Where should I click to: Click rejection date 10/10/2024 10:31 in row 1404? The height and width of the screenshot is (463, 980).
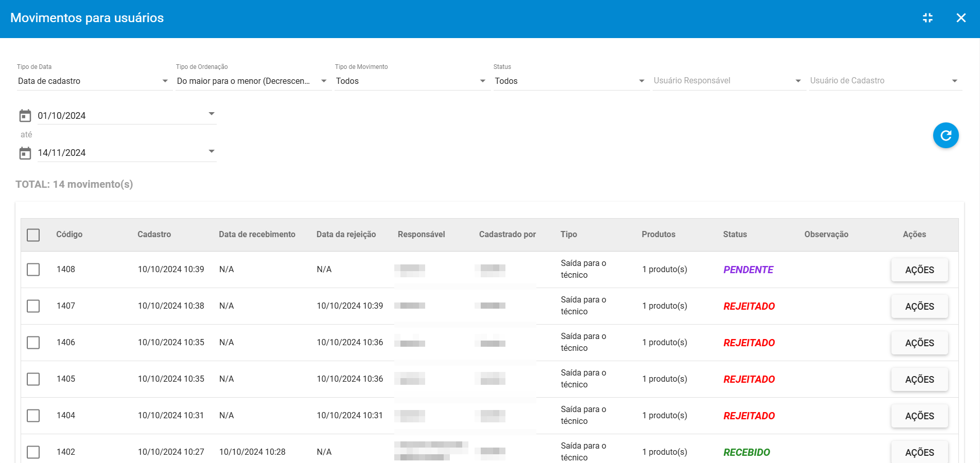tap(350, 415)
